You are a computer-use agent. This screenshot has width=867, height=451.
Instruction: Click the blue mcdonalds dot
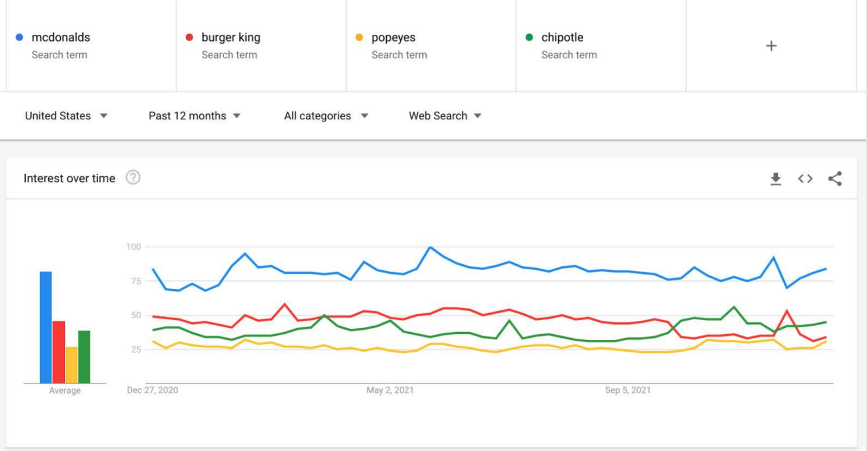tap(20, 38)
